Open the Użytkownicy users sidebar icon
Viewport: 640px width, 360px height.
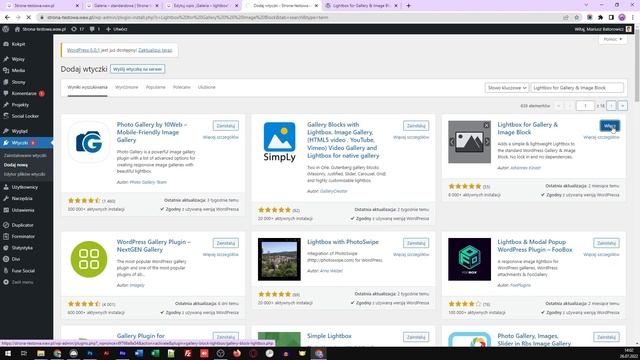click(x=6, y=187)
